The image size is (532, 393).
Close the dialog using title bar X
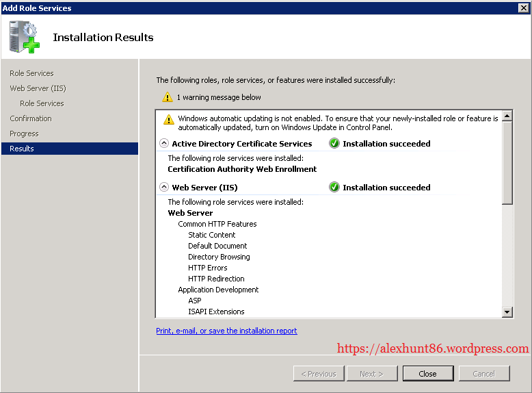coord(523,8)
